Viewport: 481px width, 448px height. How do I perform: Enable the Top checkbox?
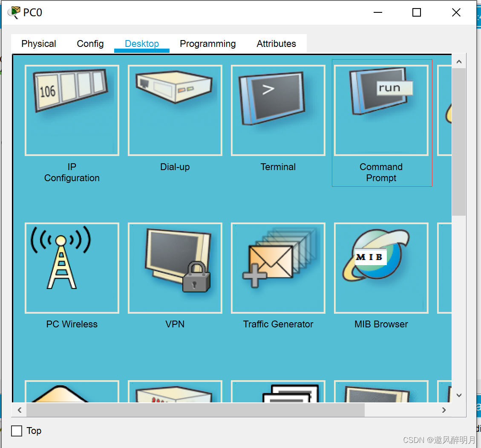17,431
